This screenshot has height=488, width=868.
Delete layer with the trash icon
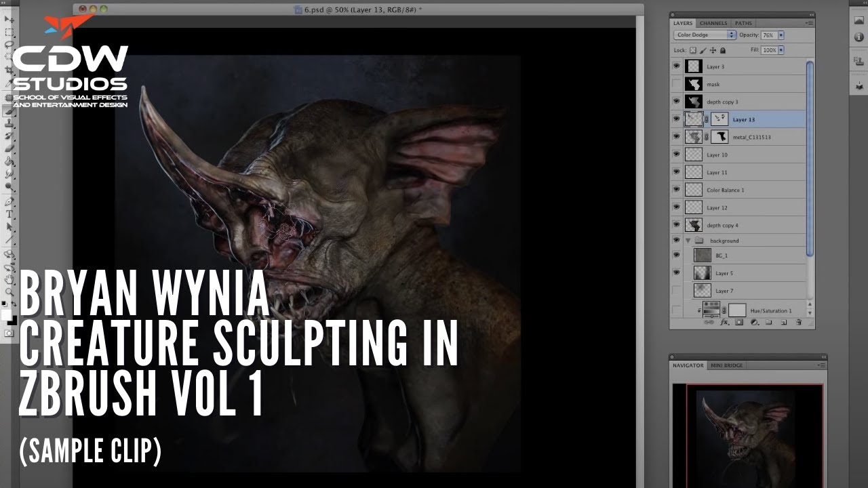[799, 323]
